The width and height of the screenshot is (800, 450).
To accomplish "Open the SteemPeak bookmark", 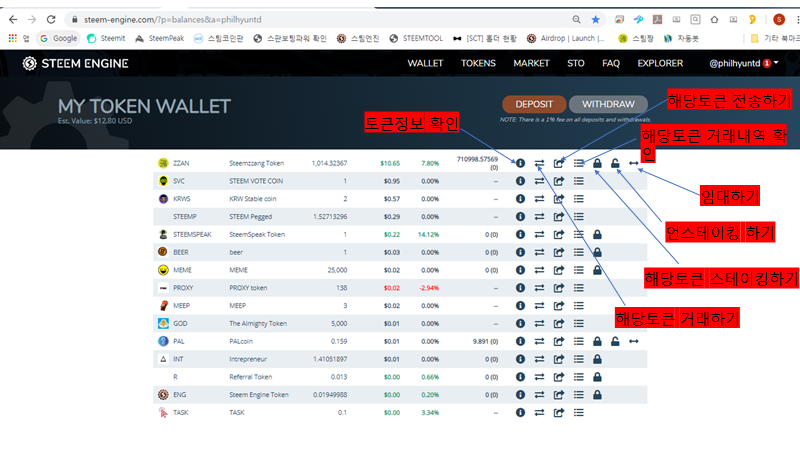I will [x=159, y=38].
